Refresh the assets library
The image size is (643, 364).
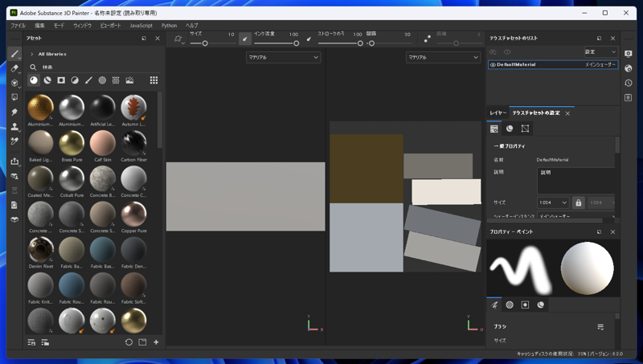129,342
